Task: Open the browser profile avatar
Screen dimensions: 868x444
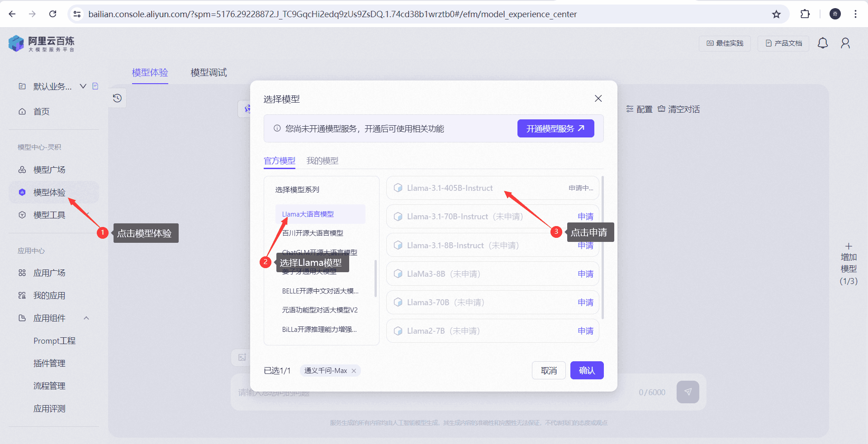Action: click(x=835, y=14)
